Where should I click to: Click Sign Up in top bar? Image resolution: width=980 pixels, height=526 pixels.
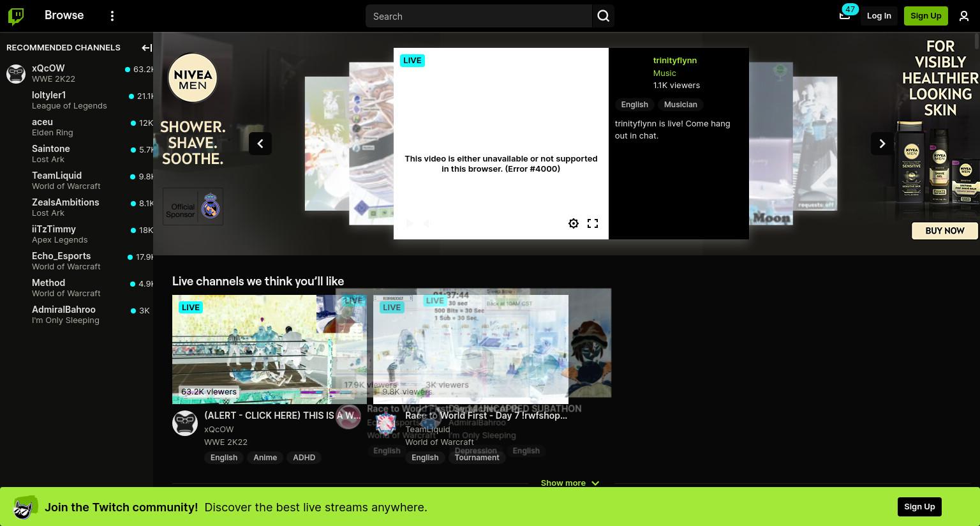926,16
